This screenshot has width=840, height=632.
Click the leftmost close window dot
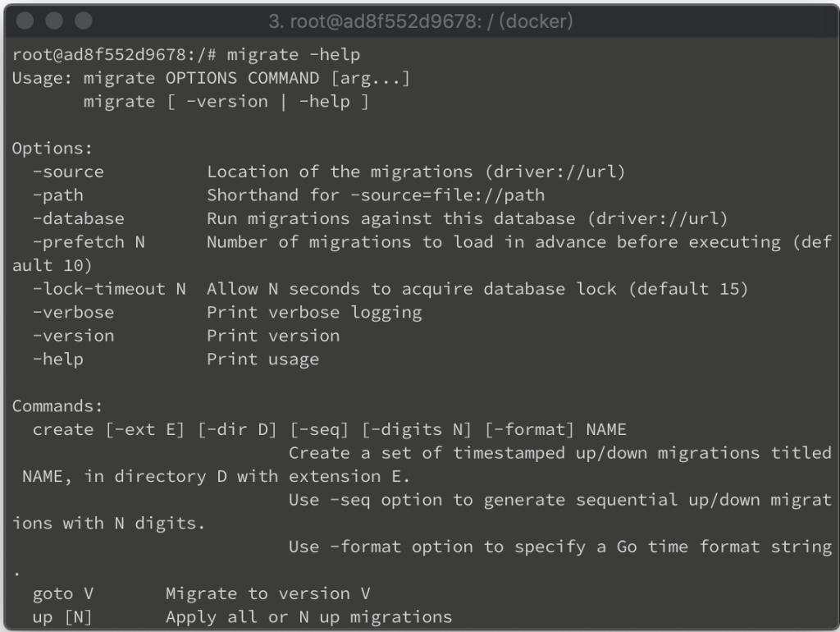25,21
